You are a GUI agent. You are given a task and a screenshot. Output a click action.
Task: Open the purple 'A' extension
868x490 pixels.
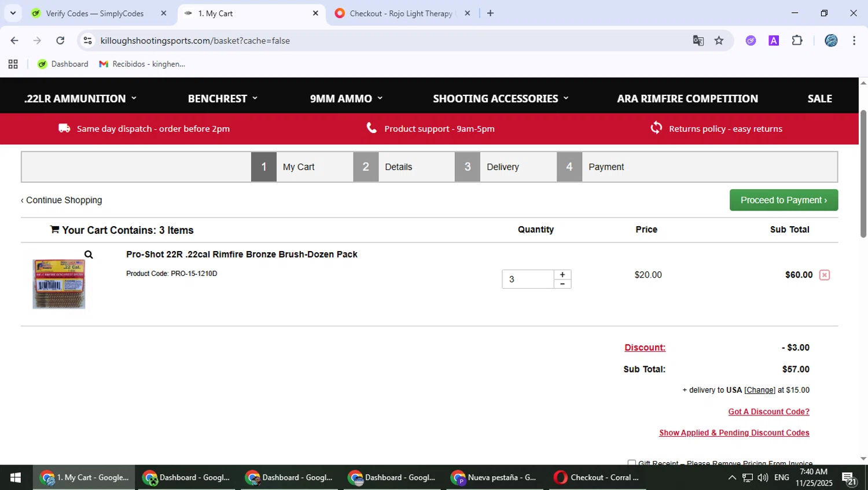(774, 40)
